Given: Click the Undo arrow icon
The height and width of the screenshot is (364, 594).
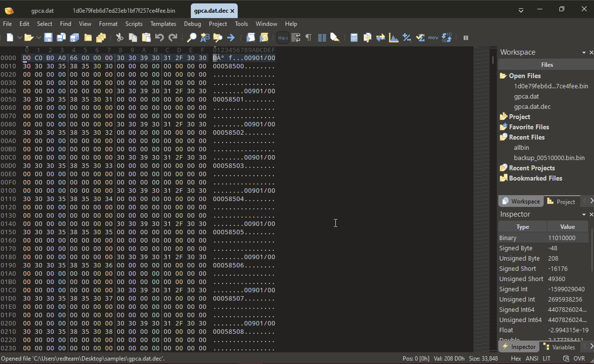Looking at the screenshot, I should 159,38.
